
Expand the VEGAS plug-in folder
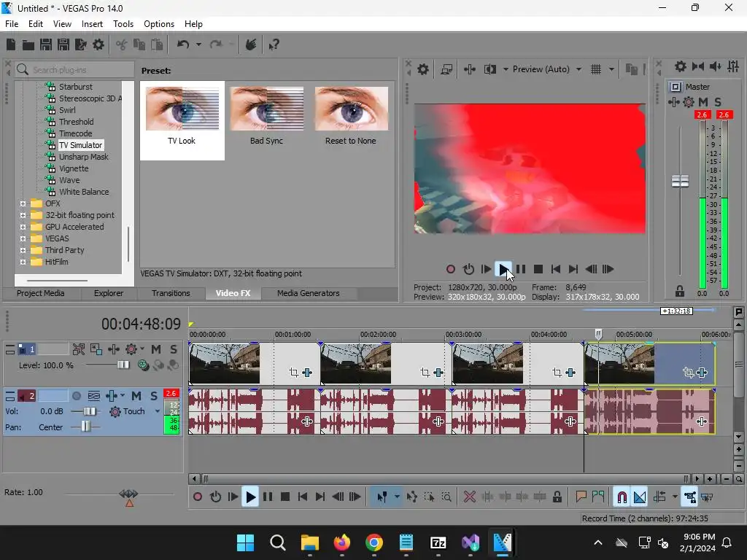tap(23, 238)
